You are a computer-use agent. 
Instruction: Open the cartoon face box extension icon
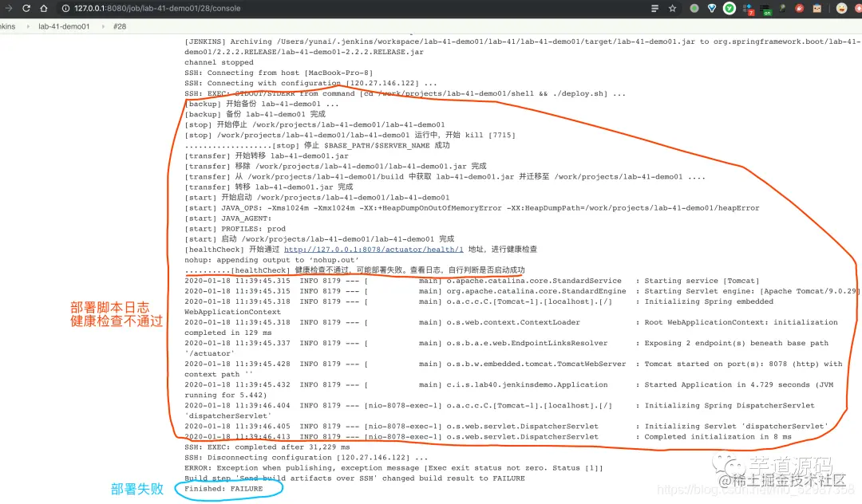click(x=817, y=8)
